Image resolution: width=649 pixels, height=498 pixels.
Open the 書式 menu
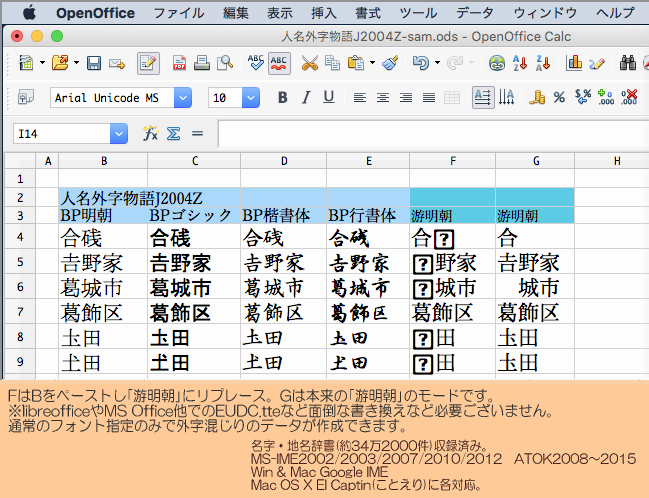(368, 13)
